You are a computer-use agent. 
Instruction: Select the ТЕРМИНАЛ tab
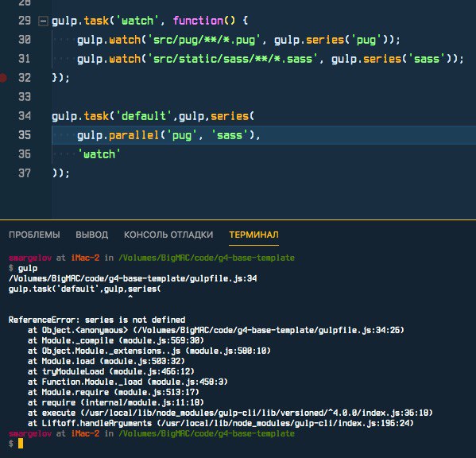pyautogui.click(x=253, y=235)
